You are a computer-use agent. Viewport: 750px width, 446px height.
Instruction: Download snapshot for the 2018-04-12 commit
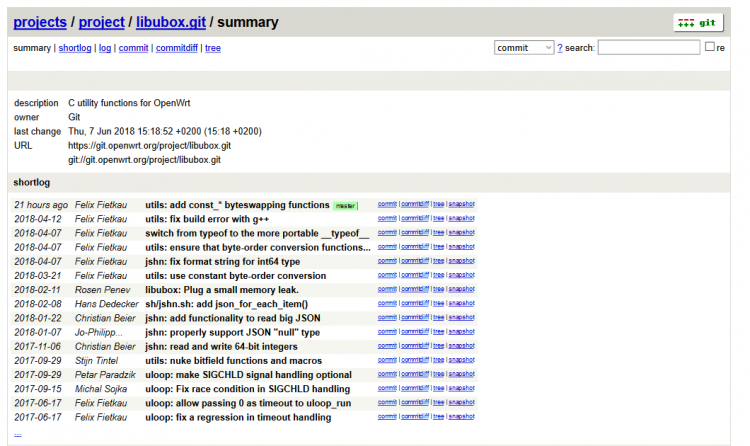tap(461, 218)
